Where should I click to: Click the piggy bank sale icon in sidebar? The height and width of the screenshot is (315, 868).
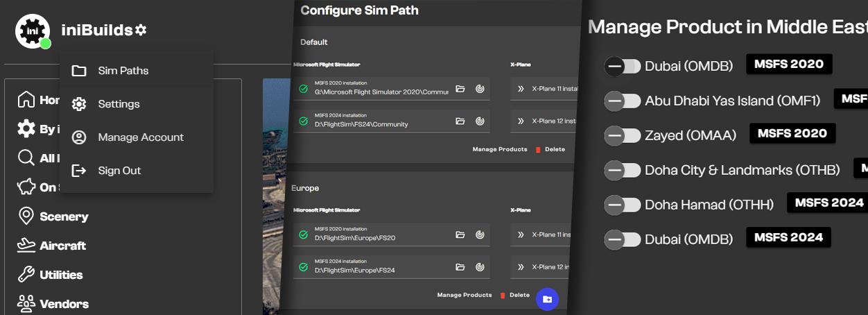pyautogui.click(x=26, y=187)
